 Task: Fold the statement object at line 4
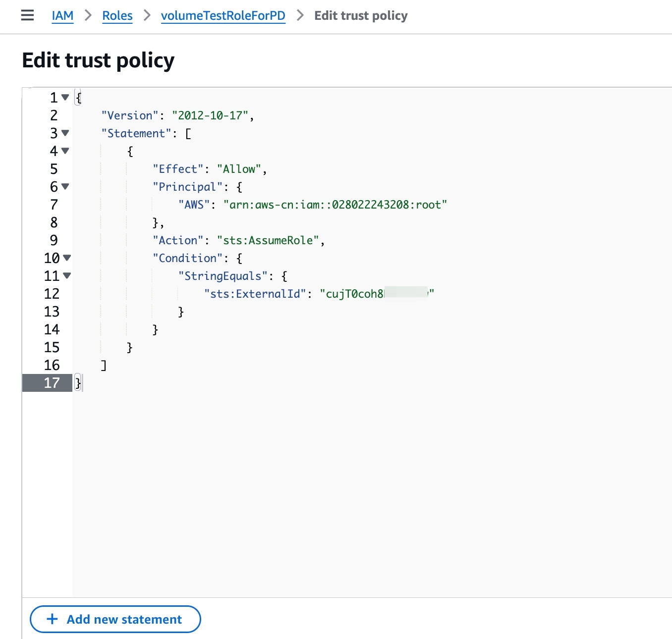(65, 151)
